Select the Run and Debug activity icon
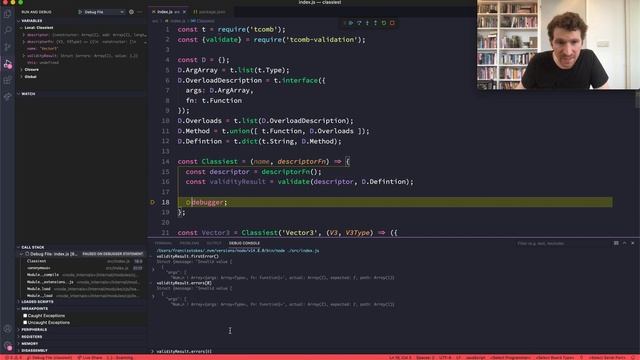 point(7,64)
